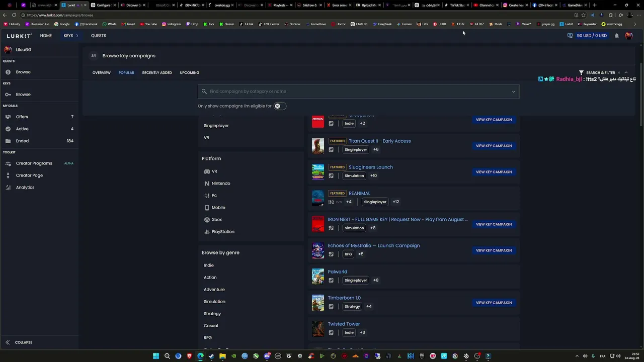View key campaign for IRON NEST
The width and height of the screenshot is (644, 362).
tap(494, 224)
